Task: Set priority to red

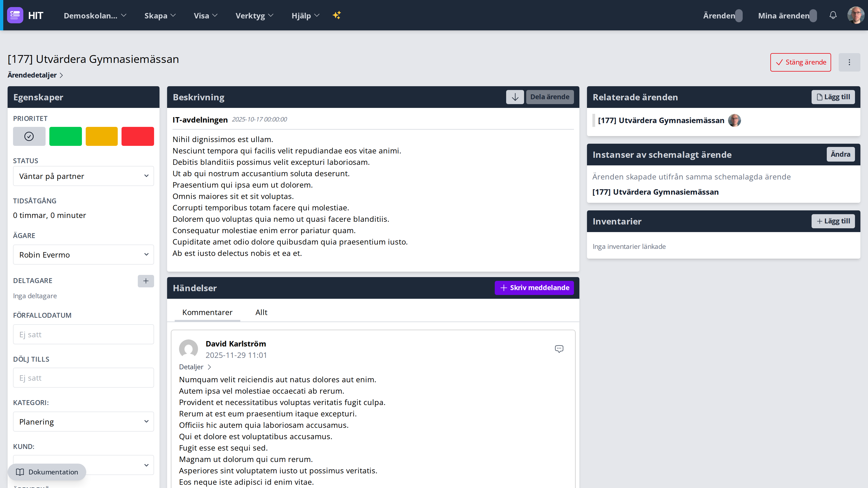Action: 138,136
